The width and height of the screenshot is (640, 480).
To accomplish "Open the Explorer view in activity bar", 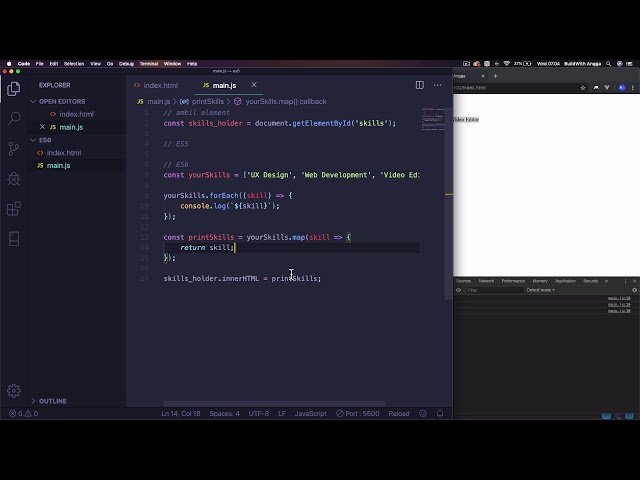I will pyautogui.click(x=14, y=89).
